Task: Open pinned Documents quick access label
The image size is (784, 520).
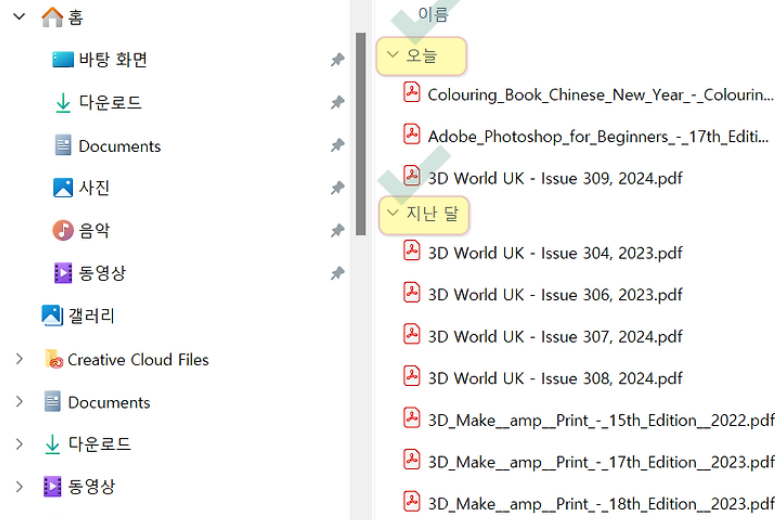Action: coord(120,146)
